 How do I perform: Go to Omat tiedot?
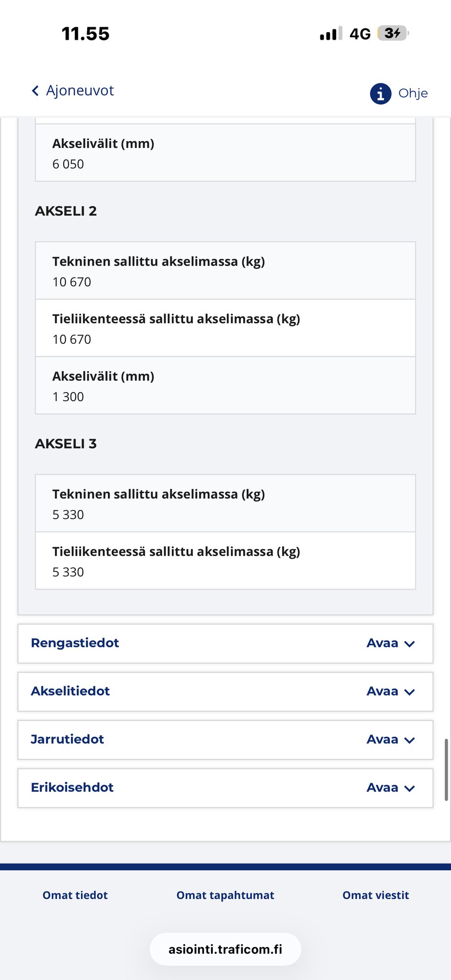tap(75, 895)
